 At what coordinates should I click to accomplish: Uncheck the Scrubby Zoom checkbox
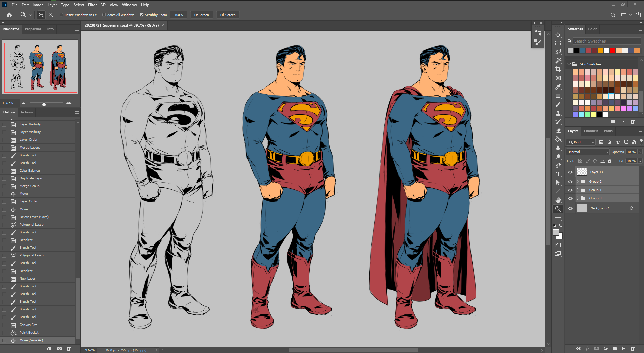coord(142,15)
